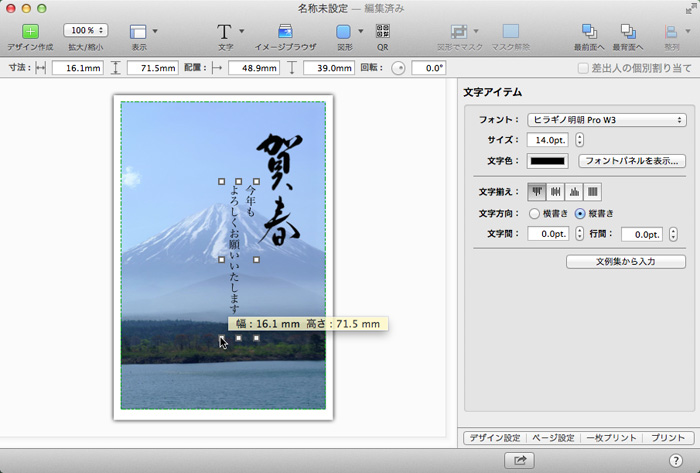Click the green デザイン作成 icon
Screen dimensions: 700x473
(x=30, y=32)
